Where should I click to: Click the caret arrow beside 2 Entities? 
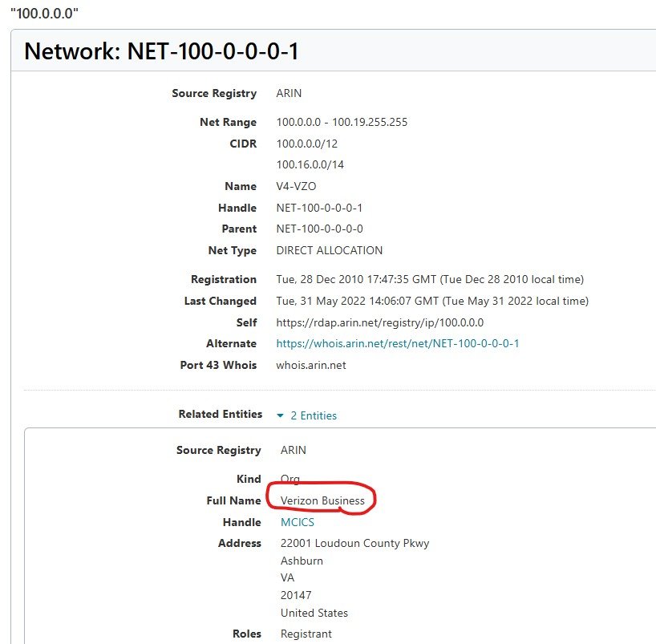tap(280, 415)
